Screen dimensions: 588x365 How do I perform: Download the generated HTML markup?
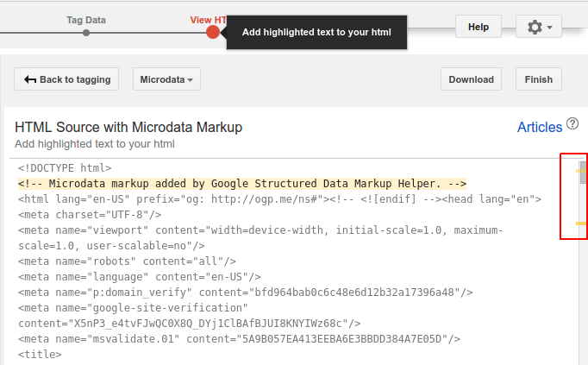click(471, 79)
